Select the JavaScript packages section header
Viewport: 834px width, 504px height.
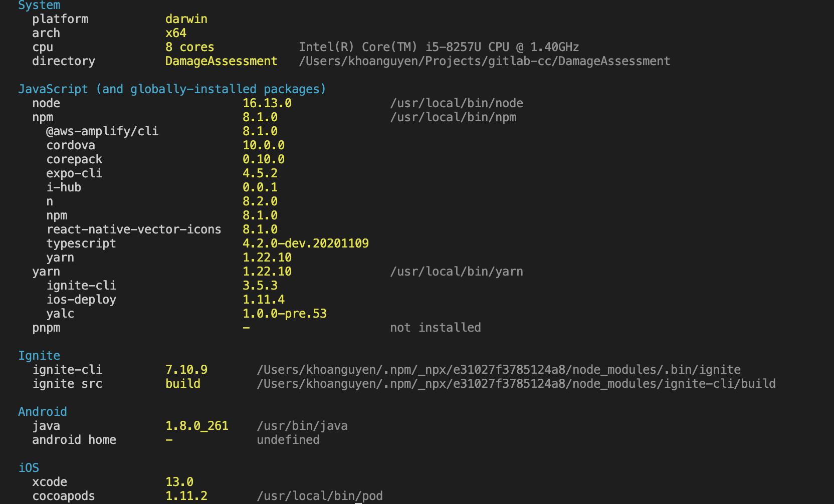coord(171,89)
